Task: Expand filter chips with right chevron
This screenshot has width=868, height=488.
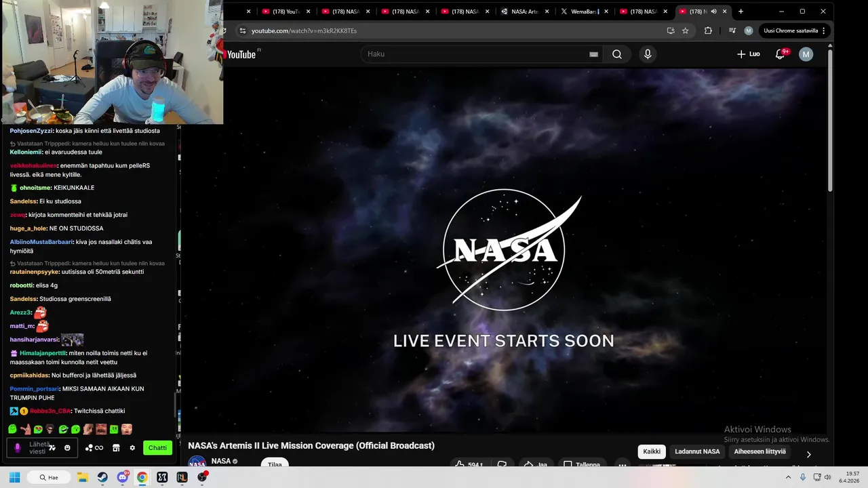Action: click(x=808, y=454)
